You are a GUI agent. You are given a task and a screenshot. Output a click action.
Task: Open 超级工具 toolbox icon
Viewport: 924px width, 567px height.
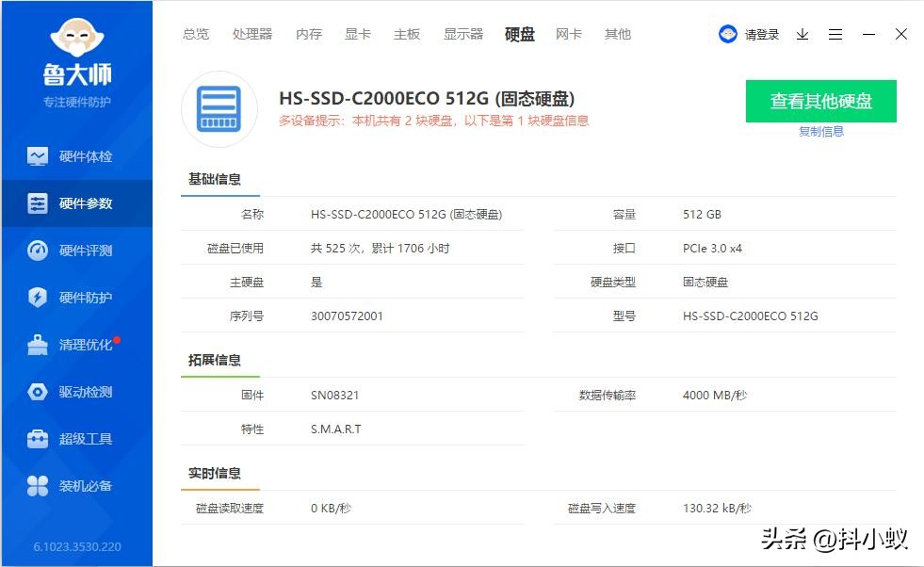[38, 439]
